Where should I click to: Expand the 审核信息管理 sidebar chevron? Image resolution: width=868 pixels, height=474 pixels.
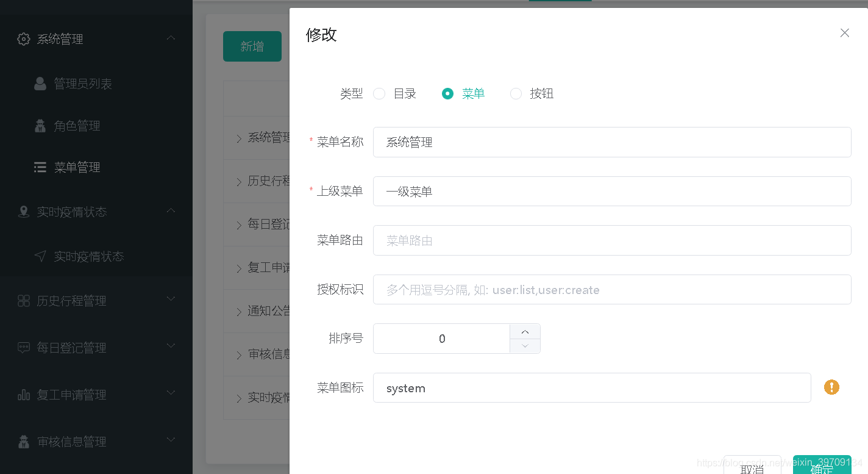click(x=171, y=440)
